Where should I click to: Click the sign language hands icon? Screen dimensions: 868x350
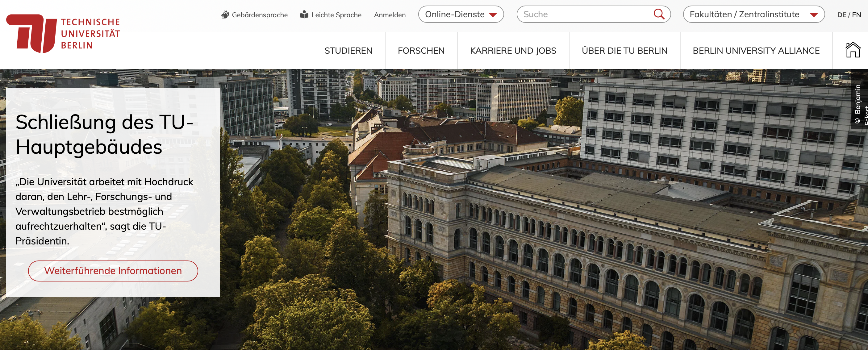225,15
